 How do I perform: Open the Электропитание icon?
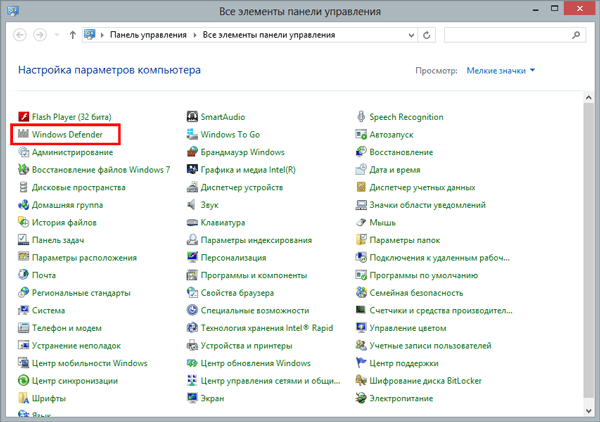pos(361,398)
